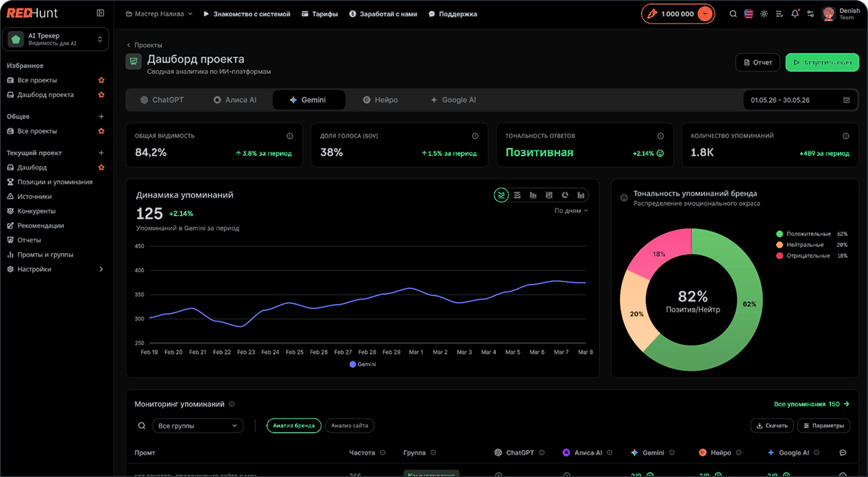868x477 pixels.
Task: Open the AI Трекер product switcher
Action: tap(56, 39)
